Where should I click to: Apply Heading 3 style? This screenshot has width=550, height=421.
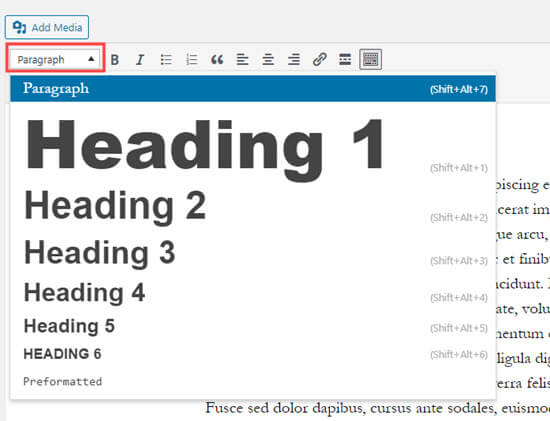pyautogui.click(x=253, y=253)
